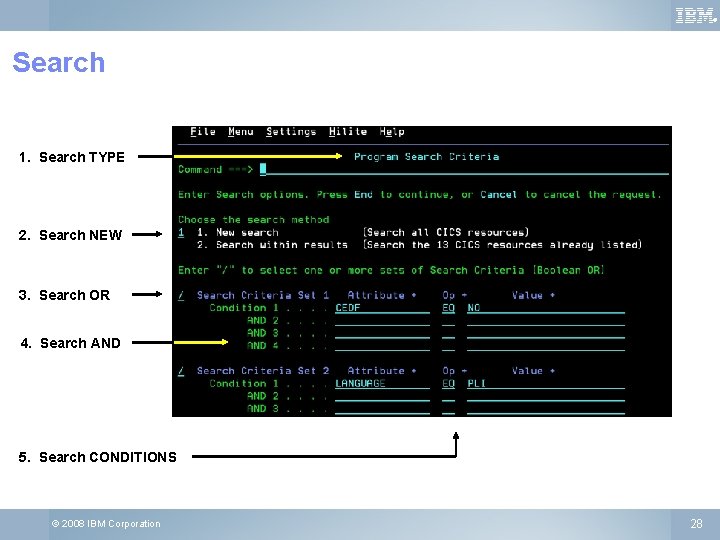Toggle the slash for Search Criteria Set 1

(x=181, y=295)
